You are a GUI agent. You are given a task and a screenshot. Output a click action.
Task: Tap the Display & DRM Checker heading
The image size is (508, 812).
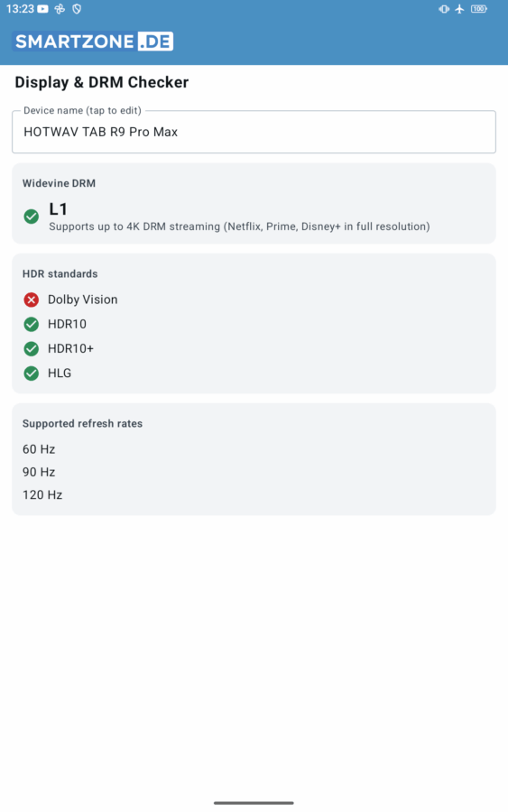101,82
